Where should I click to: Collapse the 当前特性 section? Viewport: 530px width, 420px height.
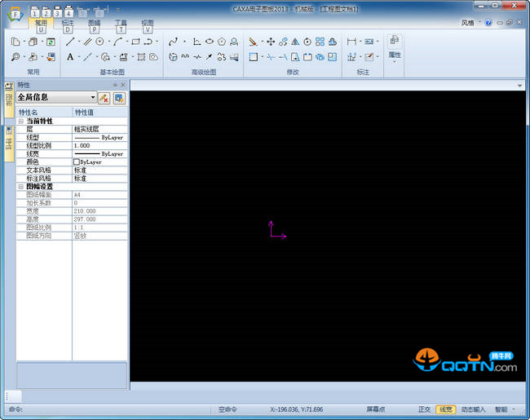tap(20, 121)
